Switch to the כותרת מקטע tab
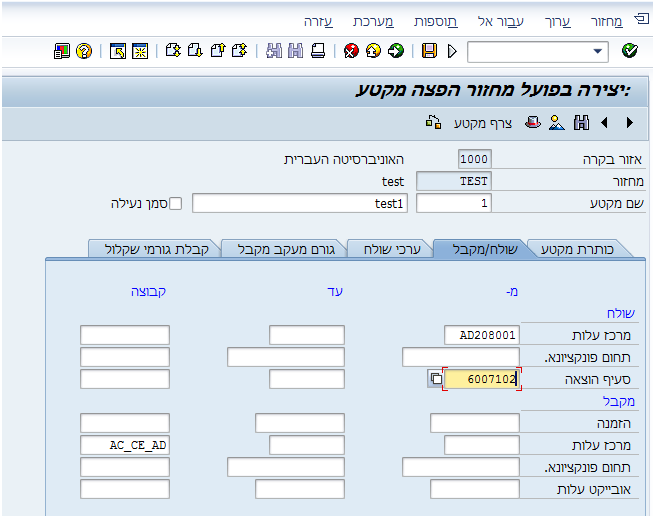Image resolution: width=653 pixels, height=519 pixels. tap(577, 250)
